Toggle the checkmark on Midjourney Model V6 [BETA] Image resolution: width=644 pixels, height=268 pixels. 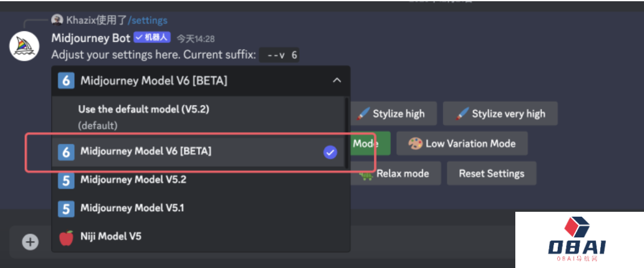point(330,152)
